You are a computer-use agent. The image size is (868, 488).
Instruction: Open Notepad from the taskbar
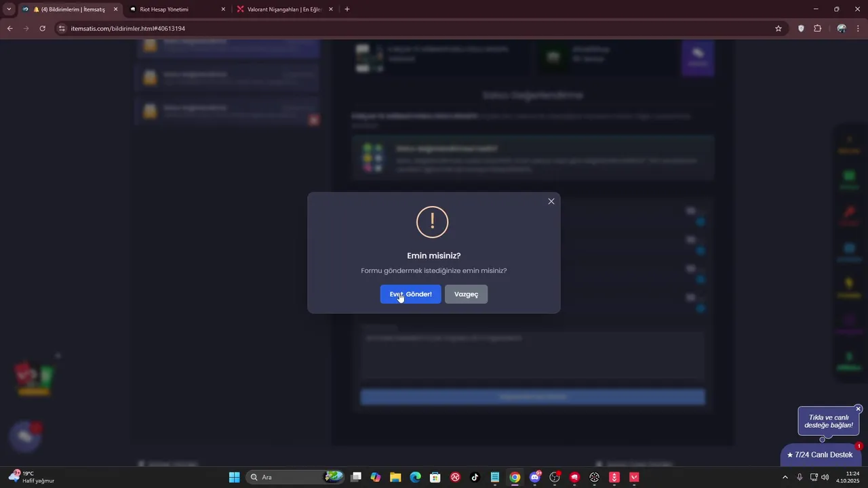[x=495, y=477]
